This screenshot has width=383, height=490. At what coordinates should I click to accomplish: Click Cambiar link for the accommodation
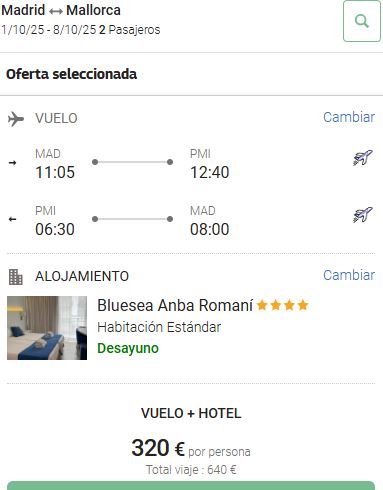click(x=349, y=275)
